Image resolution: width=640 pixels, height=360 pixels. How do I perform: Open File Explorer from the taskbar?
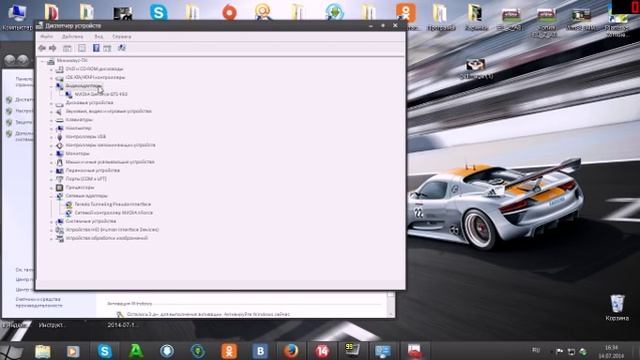(42, 351)
